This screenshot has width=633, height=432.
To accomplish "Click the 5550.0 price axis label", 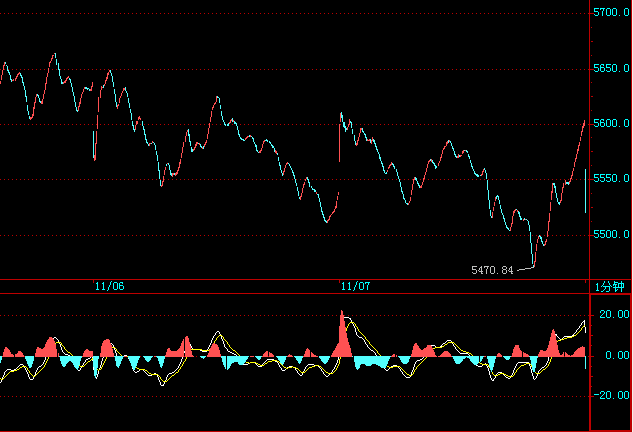I will (x=611, y=179).
